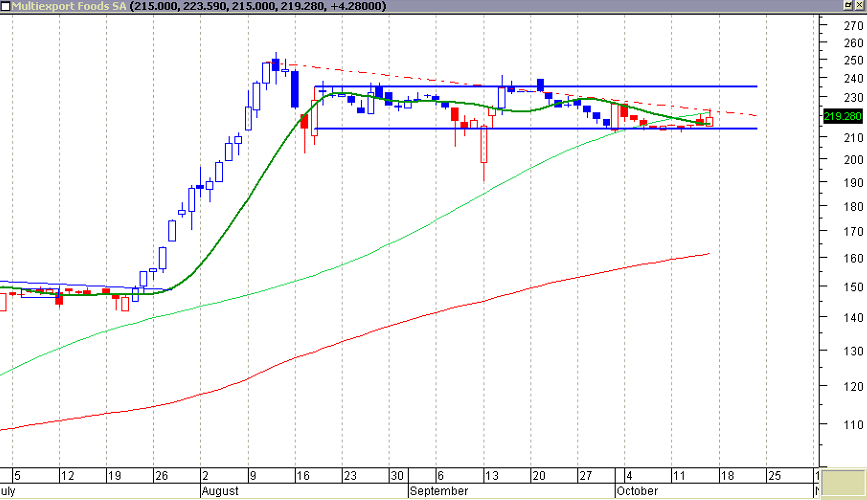867x500 pixels.
Task: Click the 6 date label in September
Action: pyautogui.click(x=441, y=476)
